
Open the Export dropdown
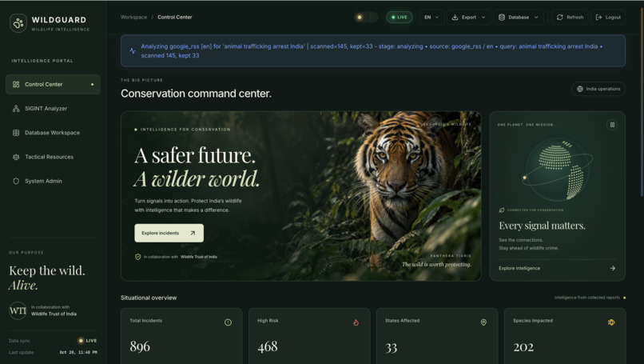pyautogui.click(x=469, y=18)
